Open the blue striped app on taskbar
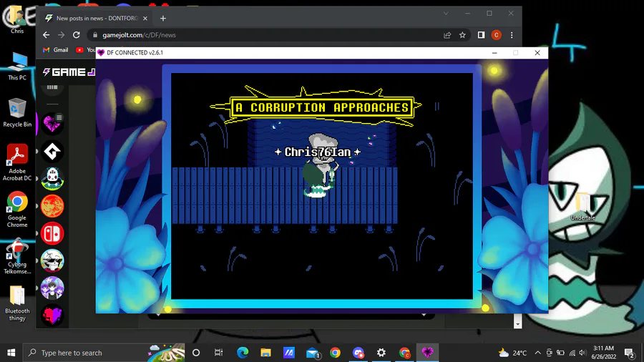 (x=289, y=353)
